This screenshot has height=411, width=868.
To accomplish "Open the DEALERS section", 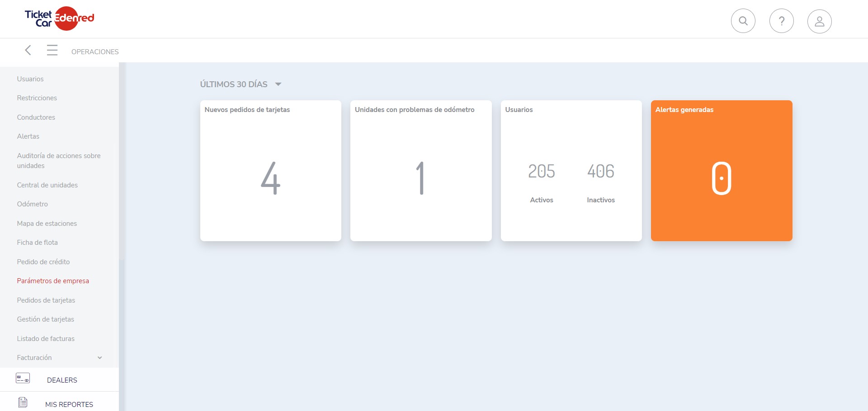I will [x=62, y=380].
